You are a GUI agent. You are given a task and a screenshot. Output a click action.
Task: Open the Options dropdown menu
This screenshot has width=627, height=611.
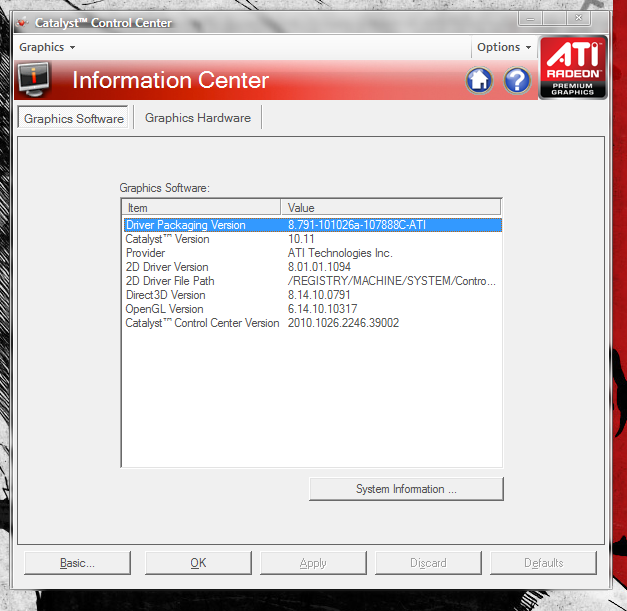point(504,47)
